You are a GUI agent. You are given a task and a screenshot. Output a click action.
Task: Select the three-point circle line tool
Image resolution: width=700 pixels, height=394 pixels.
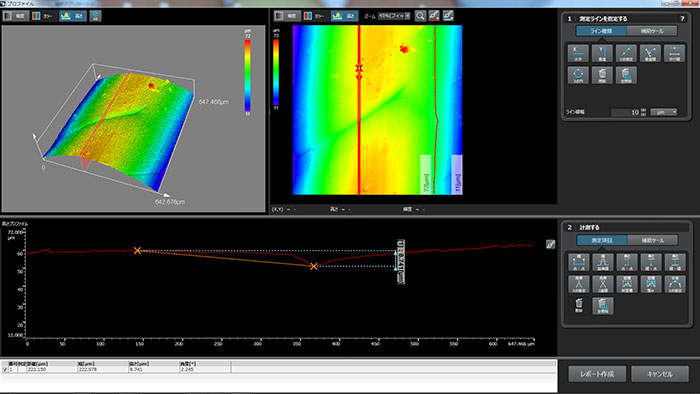point(578,75)
